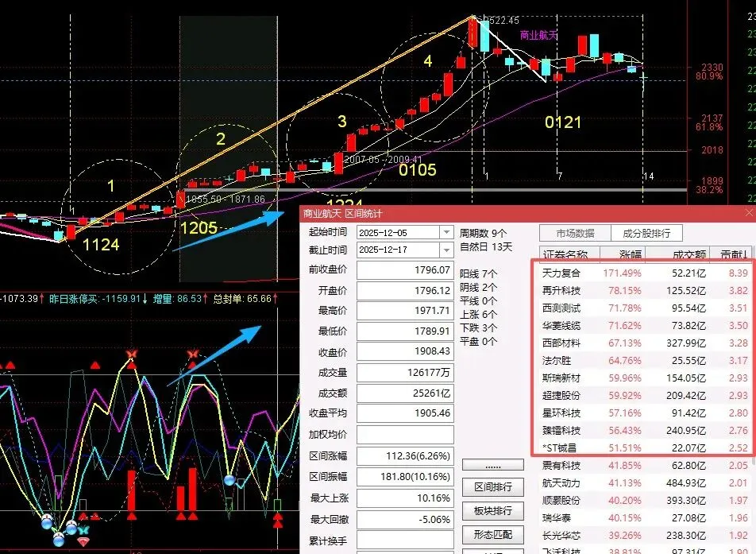Click the 阴线 2个 statistic
This screenshot has width=756, height=554.
[478, 288]
